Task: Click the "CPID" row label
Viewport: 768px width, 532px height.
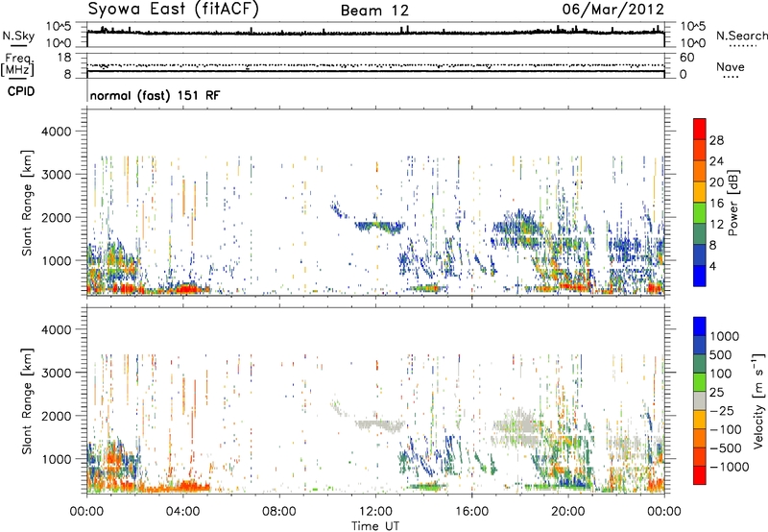Action: tap(21, 91)
